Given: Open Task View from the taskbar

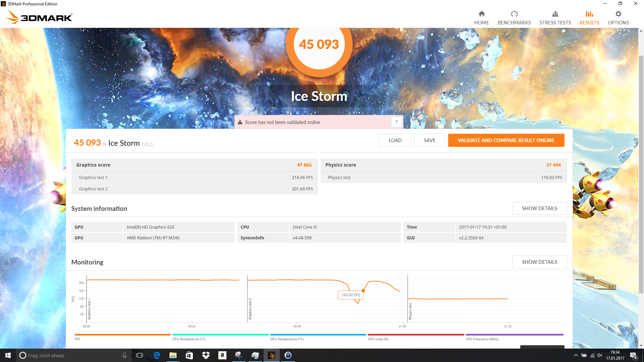Looking at the screenshot, I should [x=140, y=355].
